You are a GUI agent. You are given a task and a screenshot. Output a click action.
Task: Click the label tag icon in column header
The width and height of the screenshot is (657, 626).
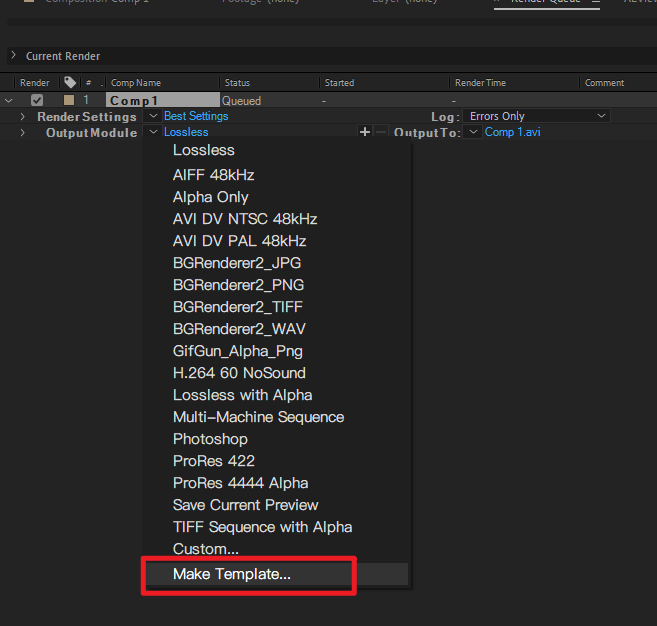pyautogui.click(x=70, y=83)
